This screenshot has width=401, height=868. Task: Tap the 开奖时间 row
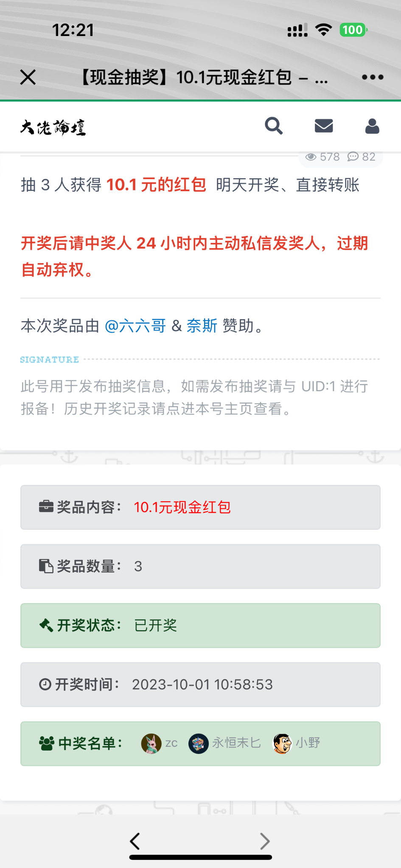click(200, 684)
